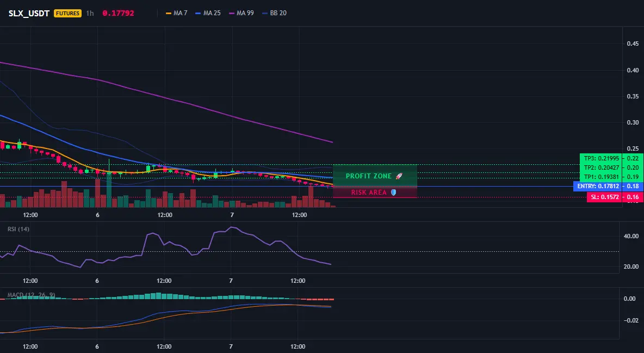Click the PROFIT ZONE box
644x353 pixels.
(375, 176)
